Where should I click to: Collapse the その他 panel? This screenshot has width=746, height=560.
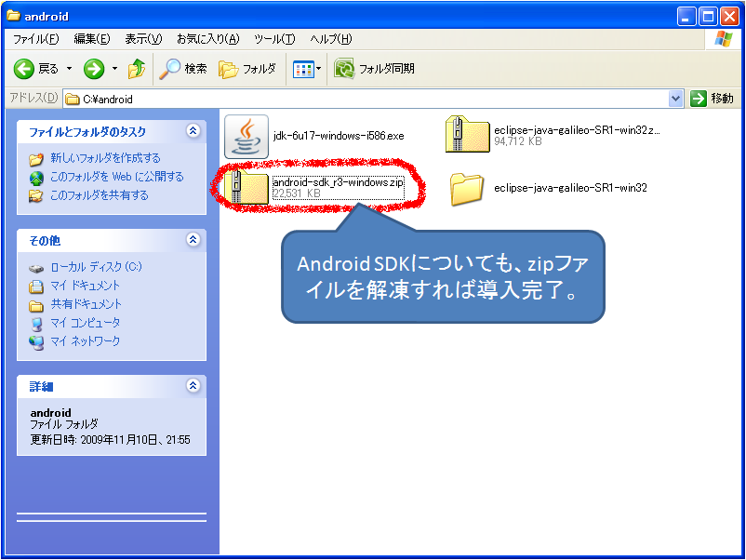pos(193,239)
